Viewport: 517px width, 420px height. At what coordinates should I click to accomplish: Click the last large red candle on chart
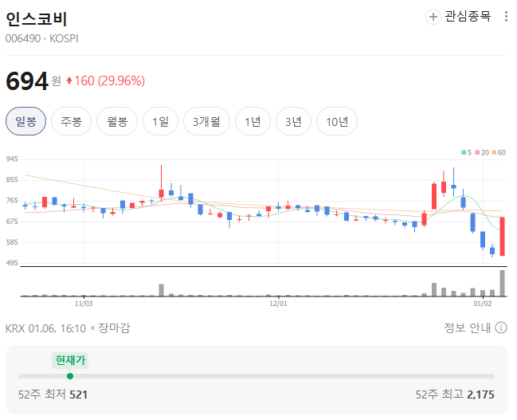click(502, 236)
